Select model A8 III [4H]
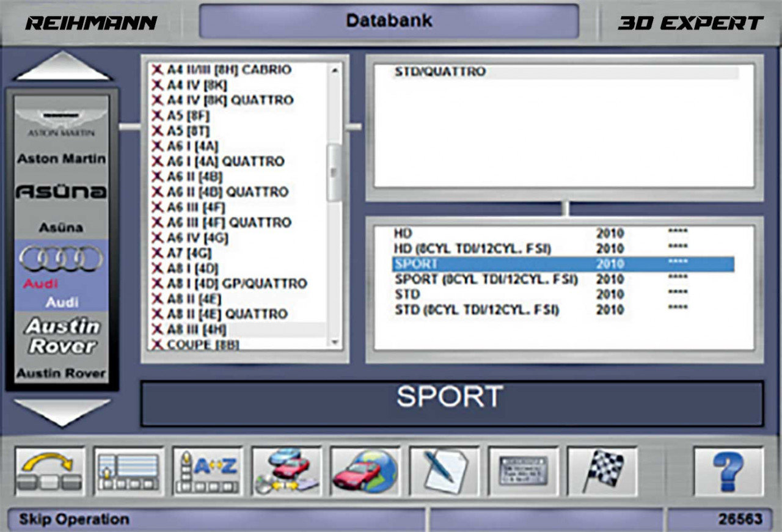 [x=238, y=329]
